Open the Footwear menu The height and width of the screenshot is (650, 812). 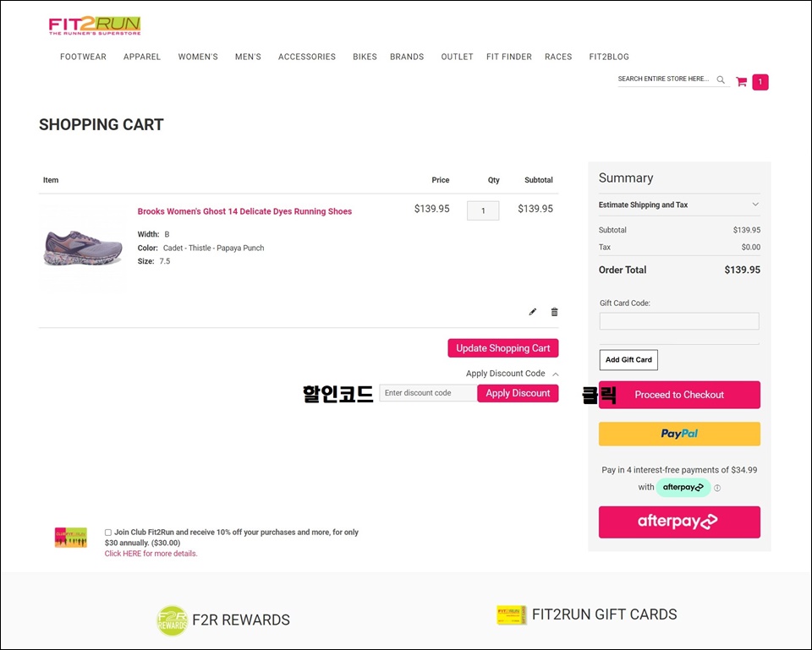83,57
